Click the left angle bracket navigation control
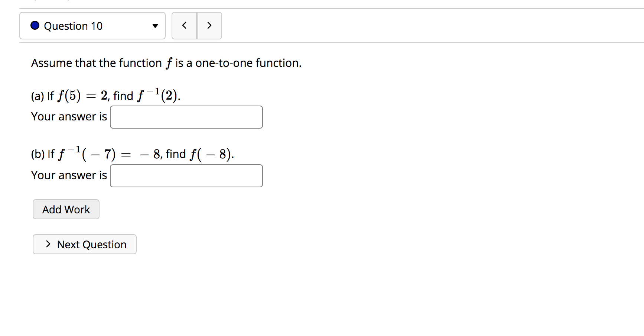The width and height of the screenshot is (644, 336). [x=184, y=25]
